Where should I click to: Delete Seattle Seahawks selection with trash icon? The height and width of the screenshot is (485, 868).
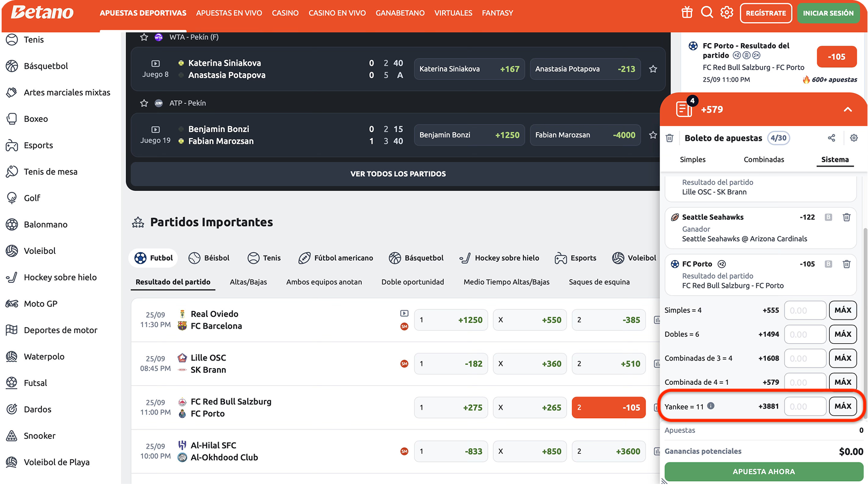[x=846, y=217]
